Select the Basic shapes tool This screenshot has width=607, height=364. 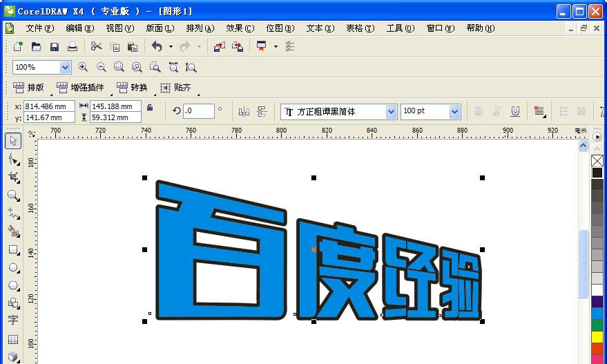[x=13, y=303]
